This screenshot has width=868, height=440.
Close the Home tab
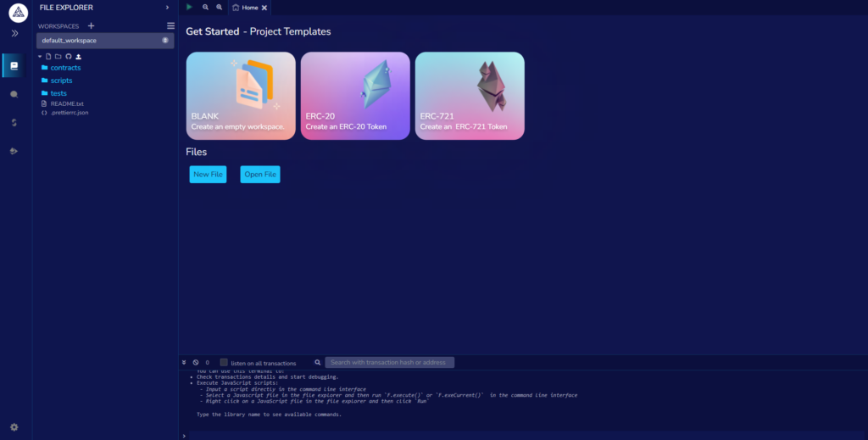[264, 8]
